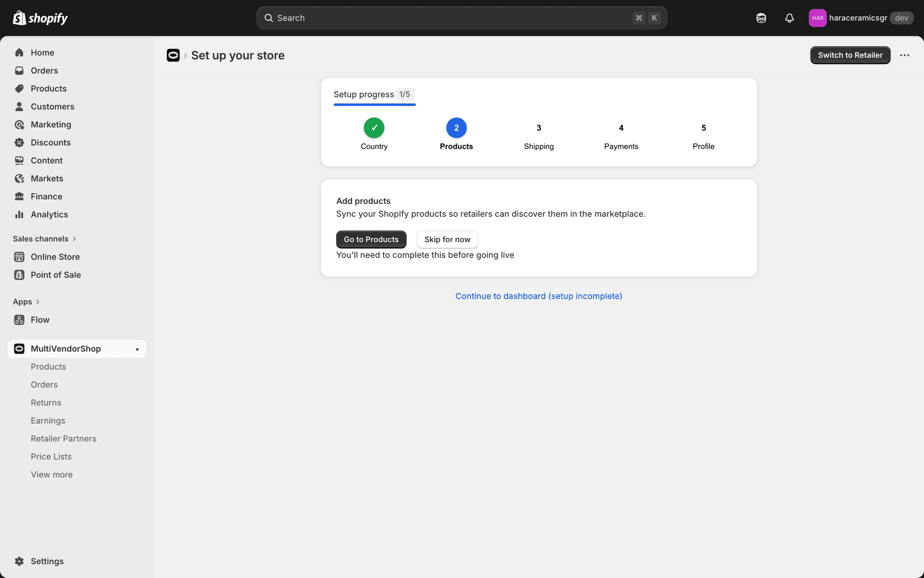The height and width of the screenshot is (578, 924).
Task: Click the Shipping step indicator
Action: pos(539,128)
